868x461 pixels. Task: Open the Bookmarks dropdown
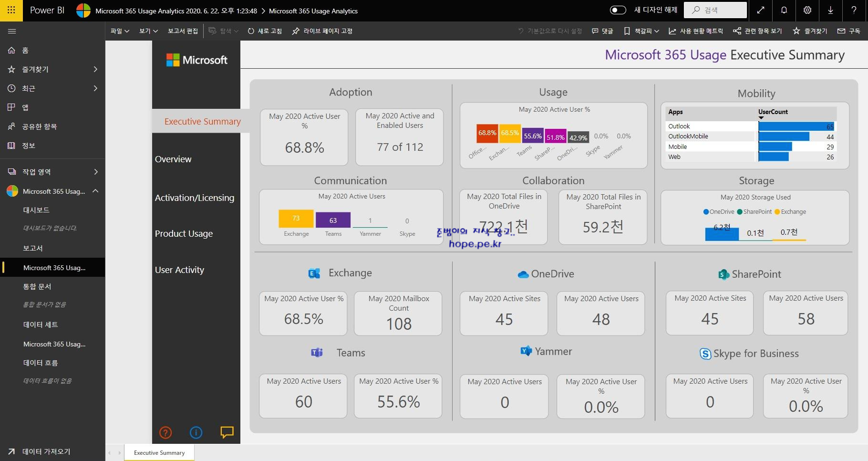point(641,31)
